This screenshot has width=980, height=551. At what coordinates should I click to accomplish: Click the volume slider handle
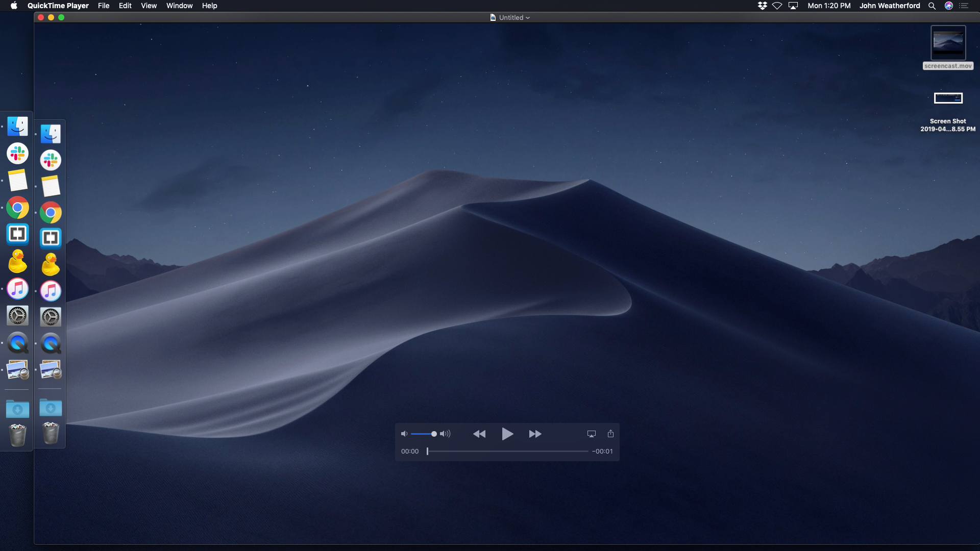[x=433, y=434]
